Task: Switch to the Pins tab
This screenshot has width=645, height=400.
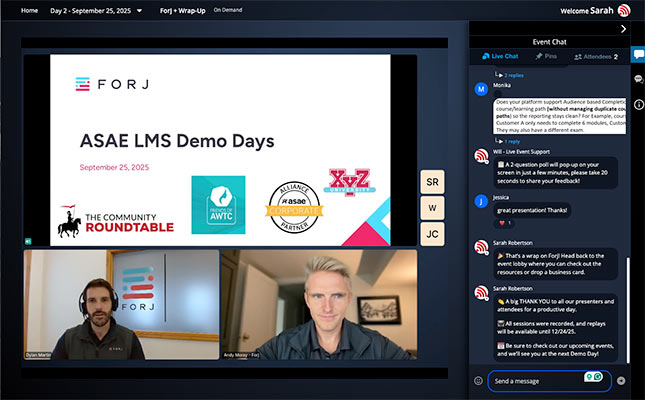Action: click(546, 56)
